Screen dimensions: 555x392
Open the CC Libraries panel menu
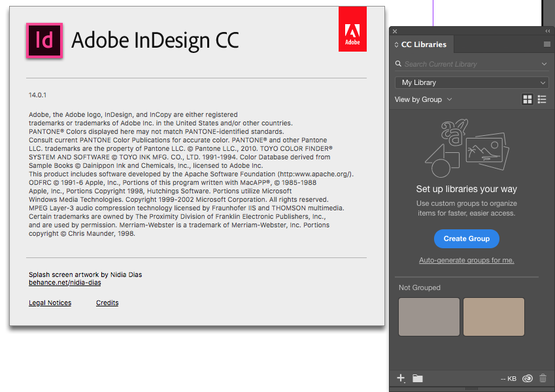547,44
